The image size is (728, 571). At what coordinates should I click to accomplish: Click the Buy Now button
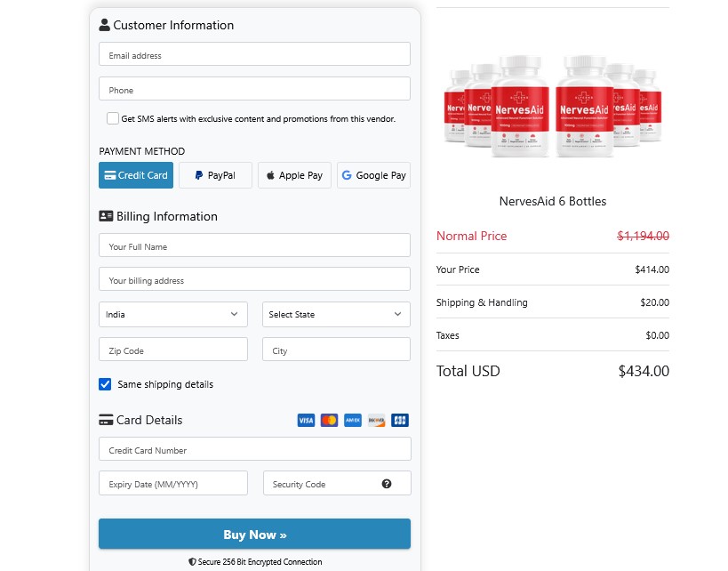(x=254, y=534)
